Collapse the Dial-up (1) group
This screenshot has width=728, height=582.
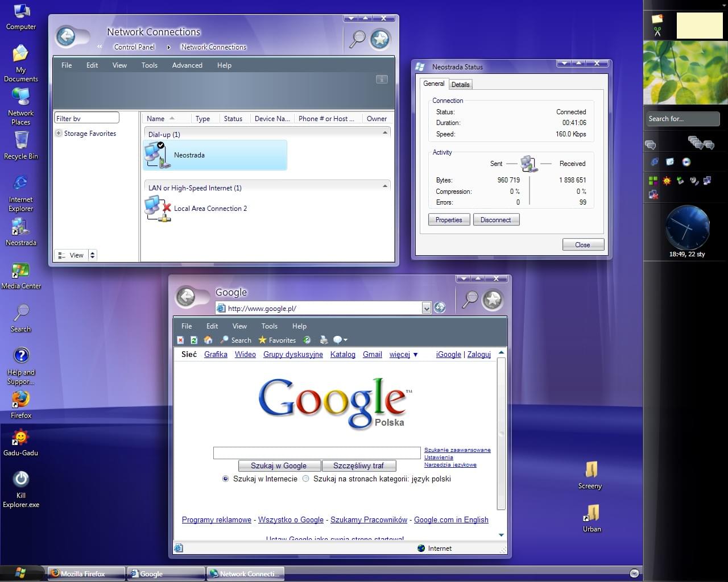coord(385,133)
